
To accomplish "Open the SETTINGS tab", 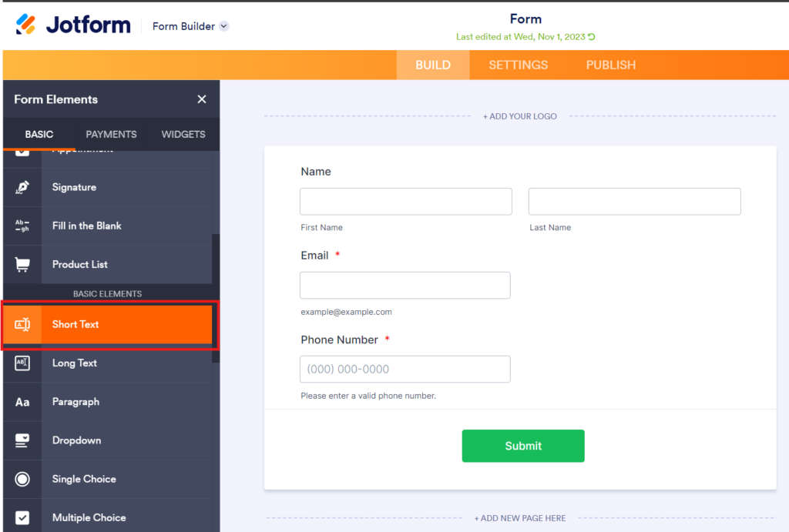I will 518,65.
